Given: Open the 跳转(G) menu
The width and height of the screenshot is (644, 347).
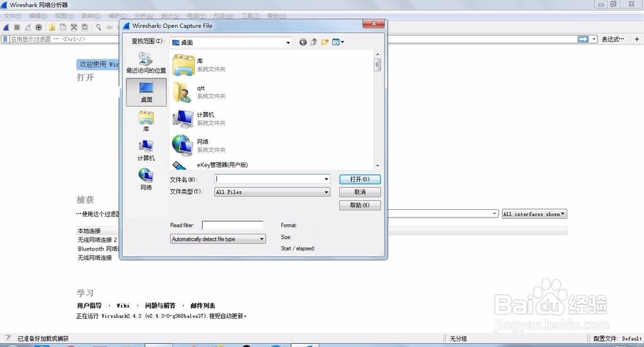Looking at the screenshot, I should (91, 16).
